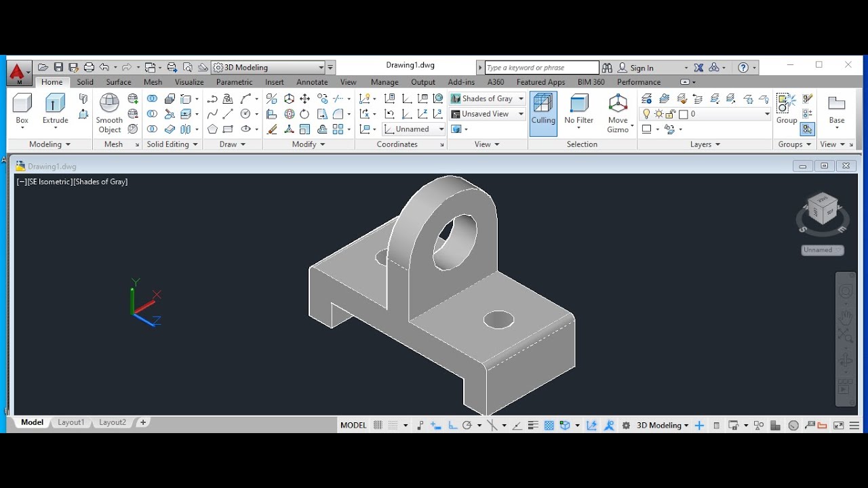Expand the Modeling panel
The height and width of the screenshot is (488, 868).
[x=50, y=144]
